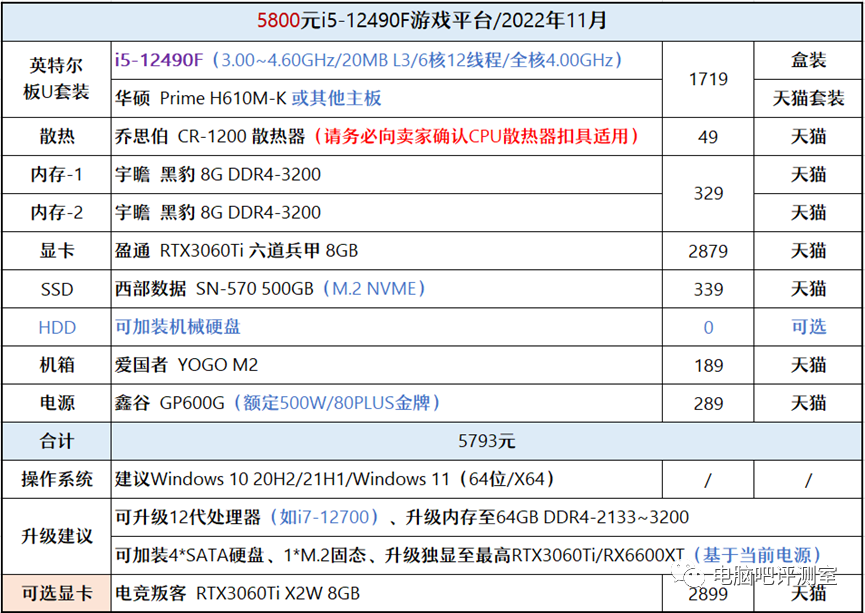
Task: Click "天猫" in the 显卡 row
Action: [x=808, y=250]
